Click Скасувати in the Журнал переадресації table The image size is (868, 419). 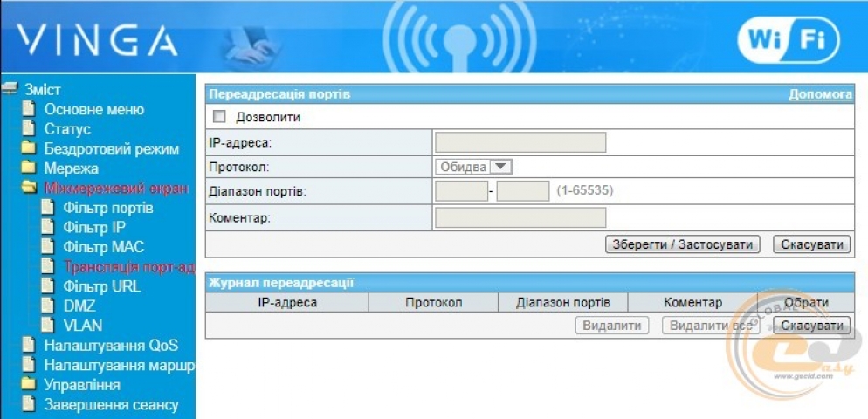pyautogui.click(x=812, y=326)
